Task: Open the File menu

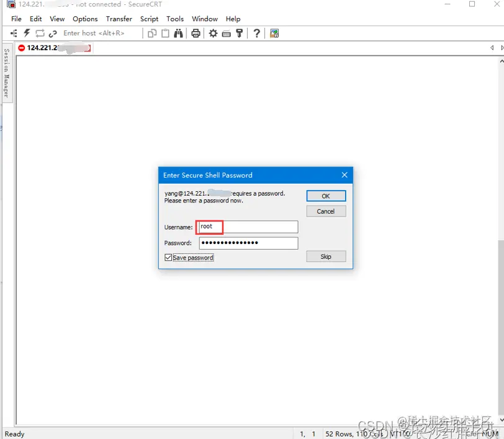Action: [16, 19]
